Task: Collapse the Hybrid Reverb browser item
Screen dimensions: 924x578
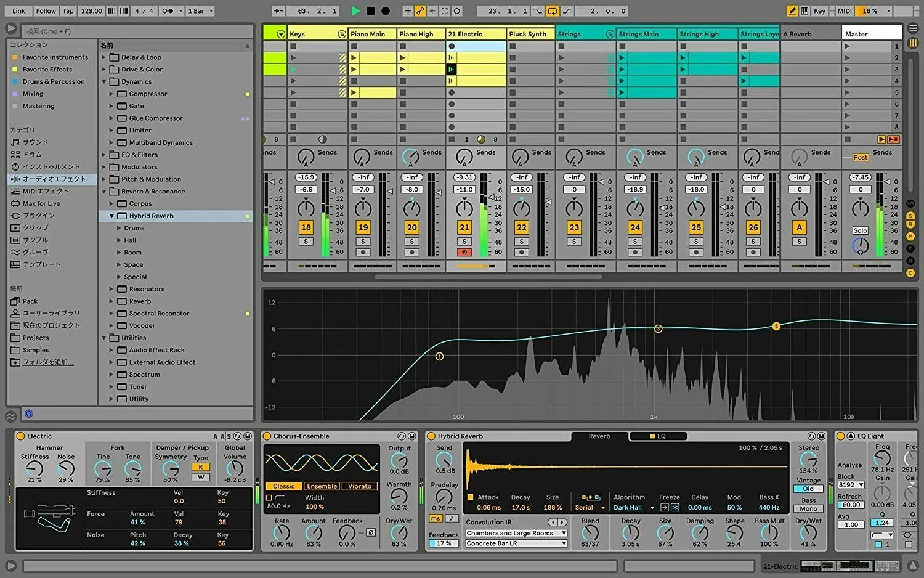Action: (x=112, y=216)
